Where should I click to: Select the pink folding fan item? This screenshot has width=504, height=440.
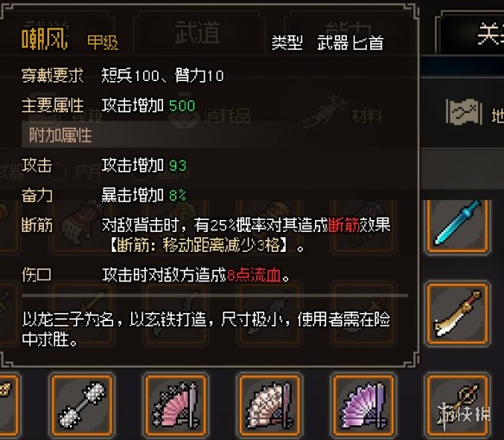coord(175,405)
